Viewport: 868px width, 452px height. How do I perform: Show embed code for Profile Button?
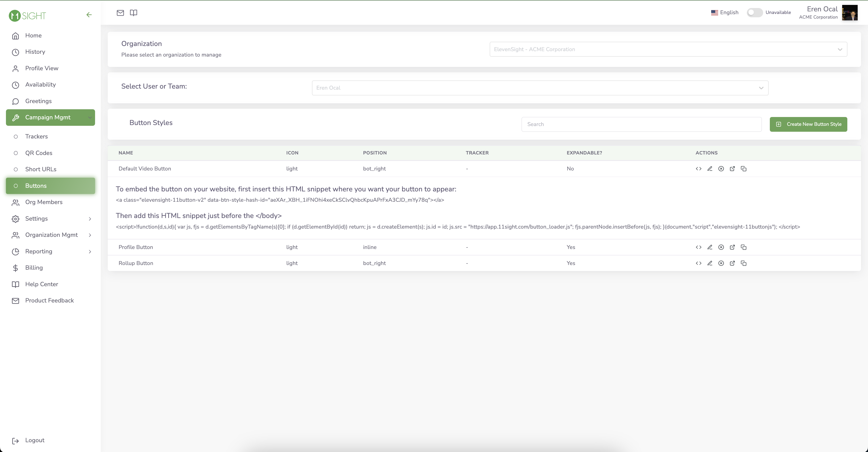[699, 247]
